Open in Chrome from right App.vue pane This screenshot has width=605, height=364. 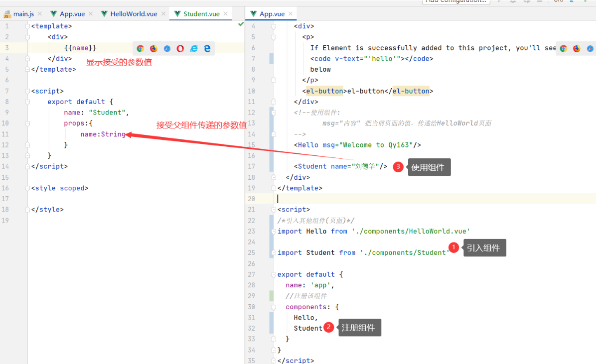(x=564, y=48)
